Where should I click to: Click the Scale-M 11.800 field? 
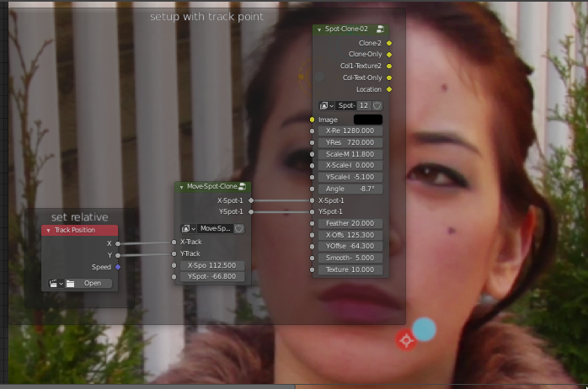pos(350,154)
